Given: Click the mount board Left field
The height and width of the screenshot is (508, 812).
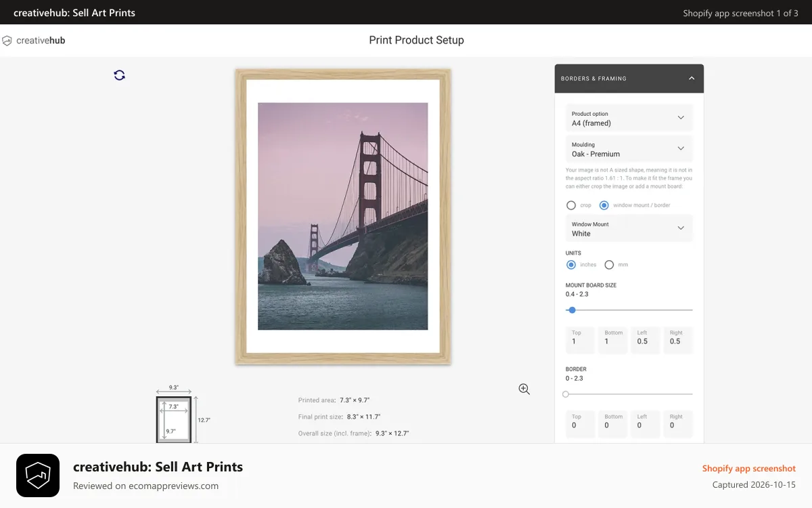Looking at the screenshot, I should [x=646, y=340].
